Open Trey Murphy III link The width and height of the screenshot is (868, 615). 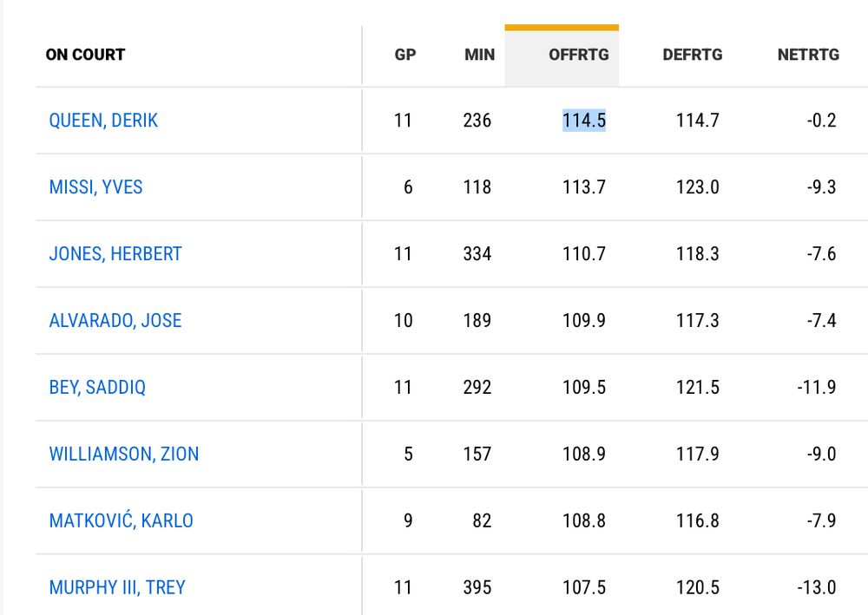pyautogui.click(x=117, y=587)
